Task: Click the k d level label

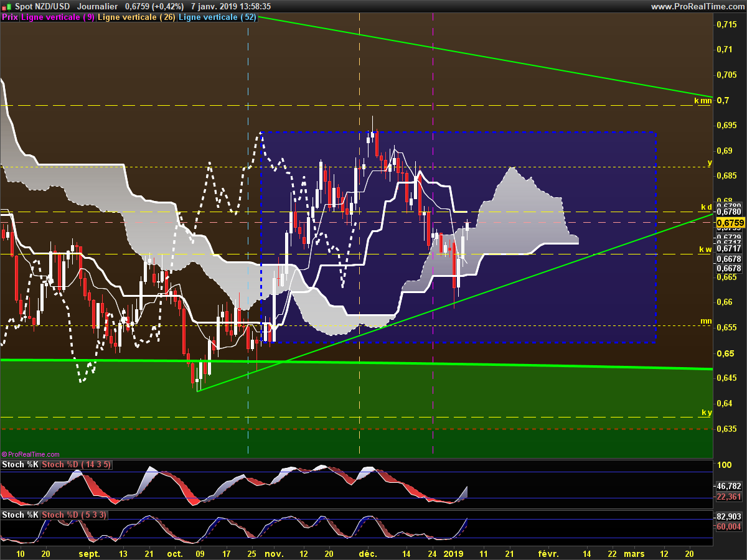Action: (x=706, y=207)
